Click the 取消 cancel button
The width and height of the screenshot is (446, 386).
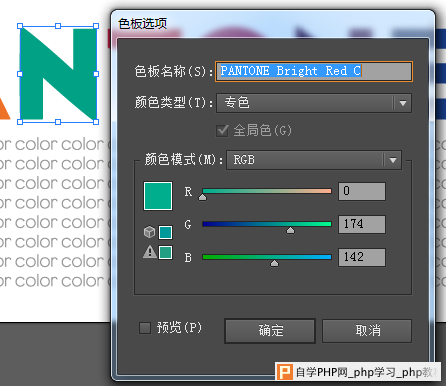coord(367,331)
